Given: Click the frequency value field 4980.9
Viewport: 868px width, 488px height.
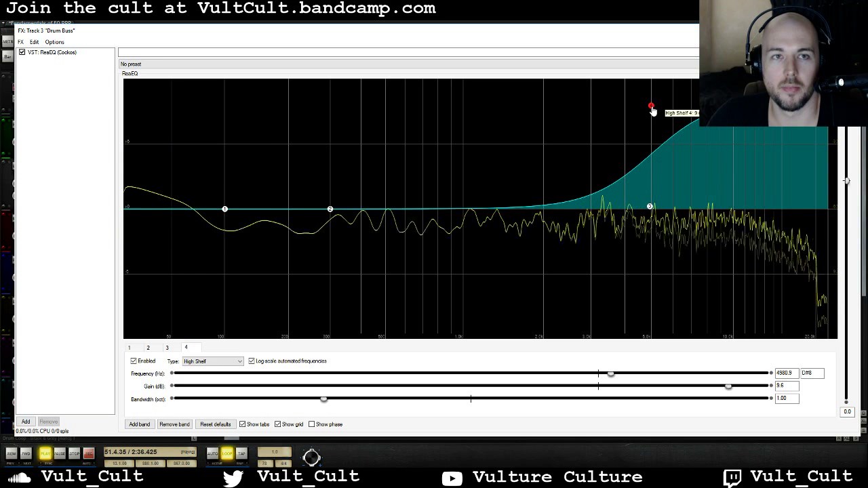Looking at the screenshot, I should point(787,373).
